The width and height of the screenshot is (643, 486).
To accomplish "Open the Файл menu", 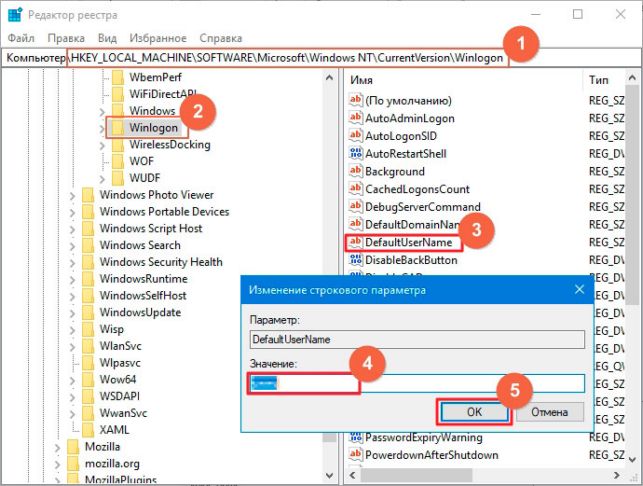I will pos(21,38).
